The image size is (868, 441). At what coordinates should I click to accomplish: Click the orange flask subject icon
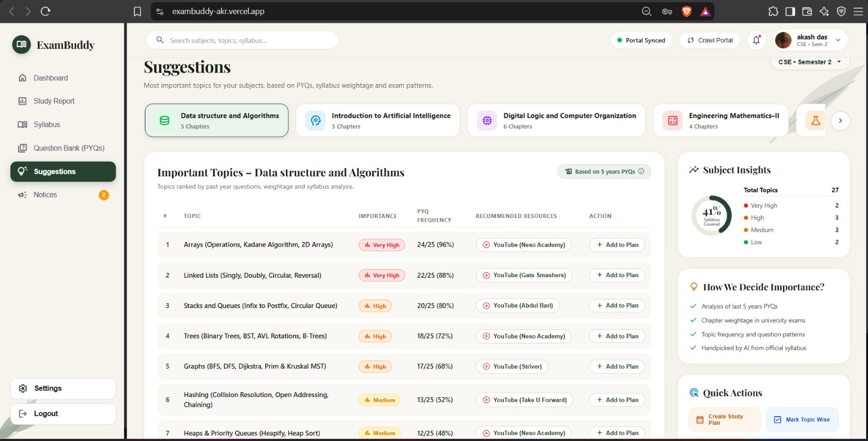[x=815, y=120]
